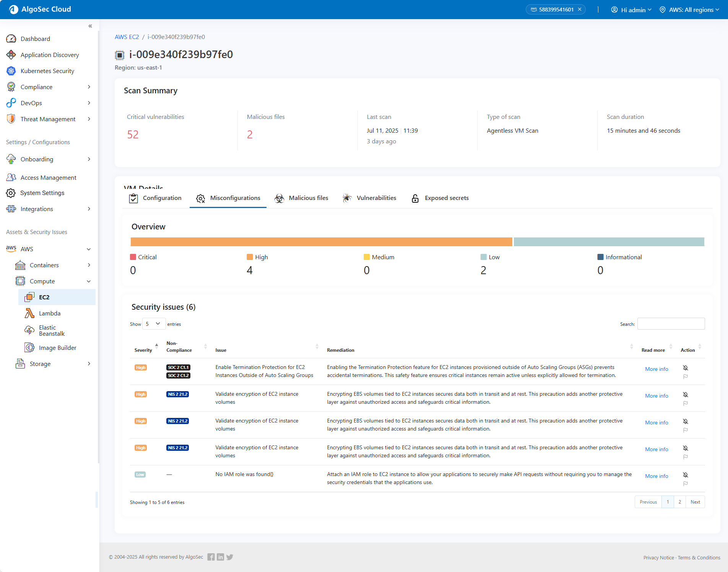Remove the 588399541601 account filter
Image resolution: width=728 pixels, height=572 pixels.
(580, 10)
